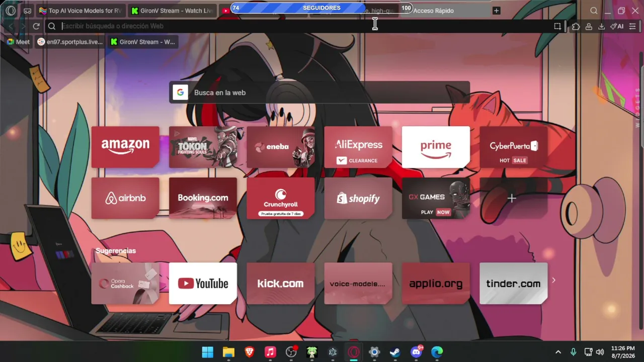
Task: Show downloads from the toolbar
Action: pos(601,26)
